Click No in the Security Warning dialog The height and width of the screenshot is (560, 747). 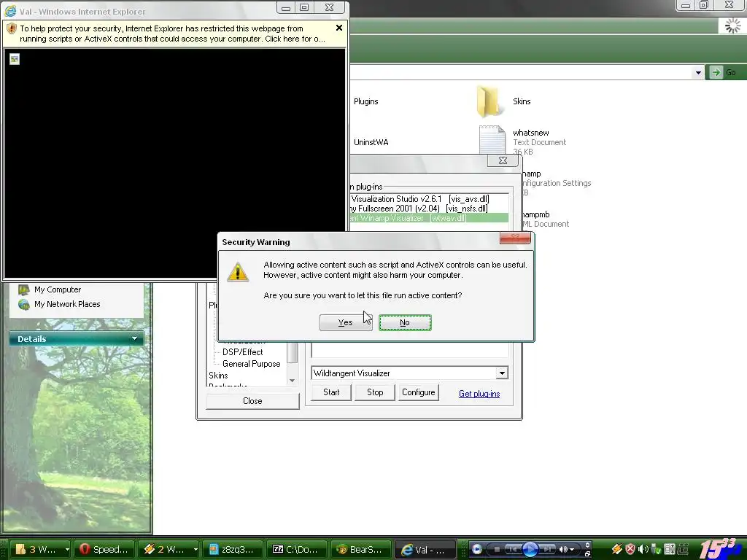coord(405,322)
